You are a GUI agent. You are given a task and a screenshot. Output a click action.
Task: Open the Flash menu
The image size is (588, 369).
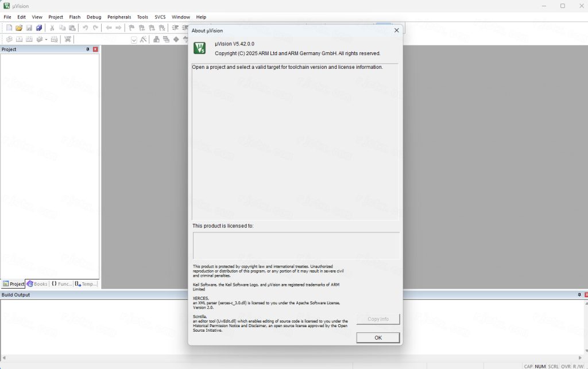pyautogui.click(x=75, y=17)
